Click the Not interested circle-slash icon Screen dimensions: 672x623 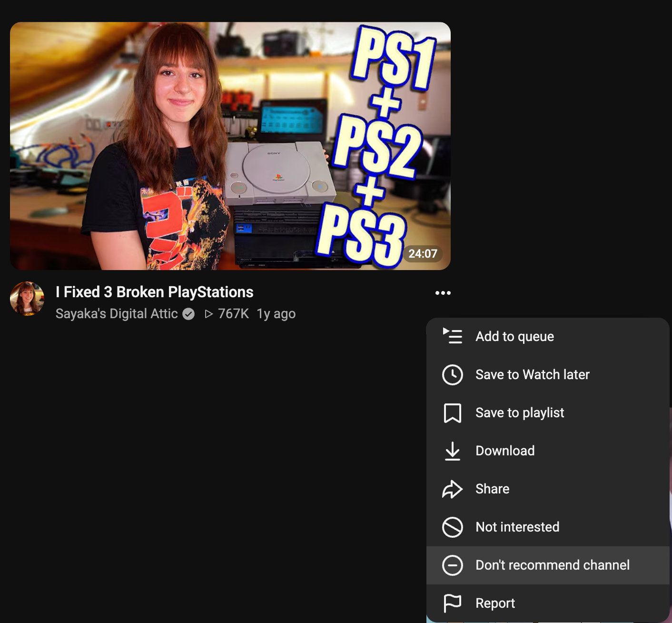(452, 527)
